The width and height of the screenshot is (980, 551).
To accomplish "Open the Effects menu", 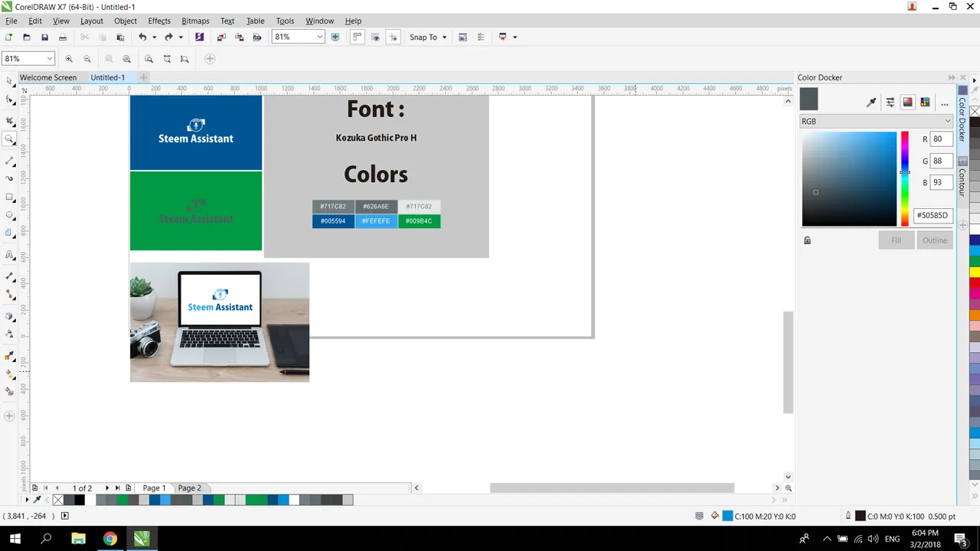I will (159, 21).
